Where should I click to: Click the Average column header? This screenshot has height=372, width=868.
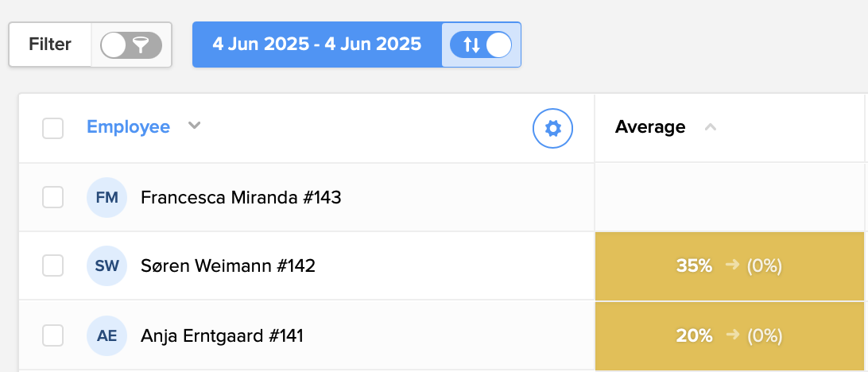pyautogui.click(x=650, y=127)
